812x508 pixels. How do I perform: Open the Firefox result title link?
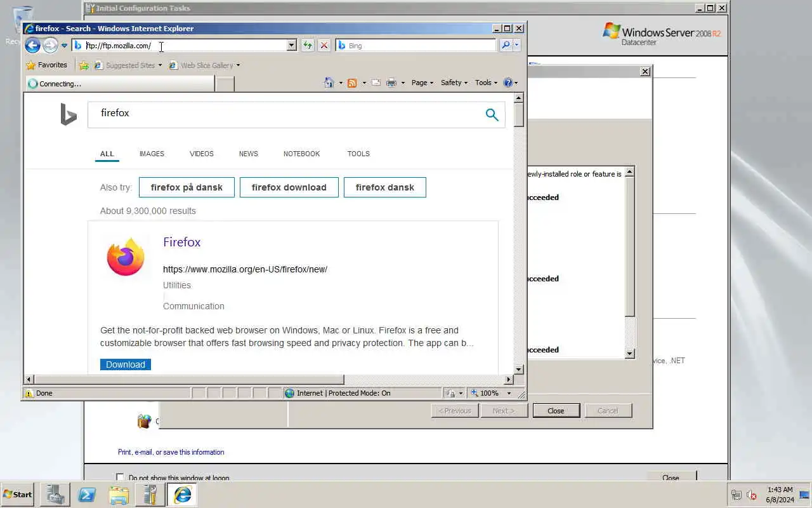point(182,242)
